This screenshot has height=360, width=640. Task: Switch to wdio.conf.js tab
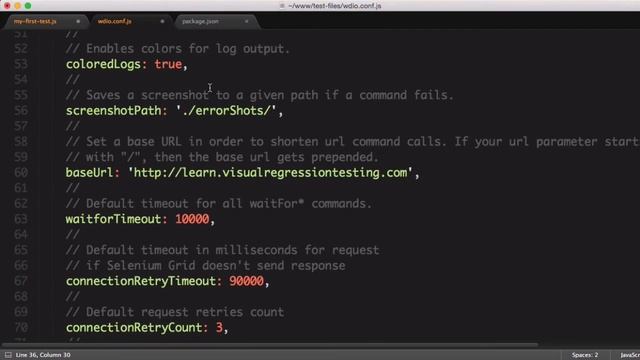coord(115,21)
